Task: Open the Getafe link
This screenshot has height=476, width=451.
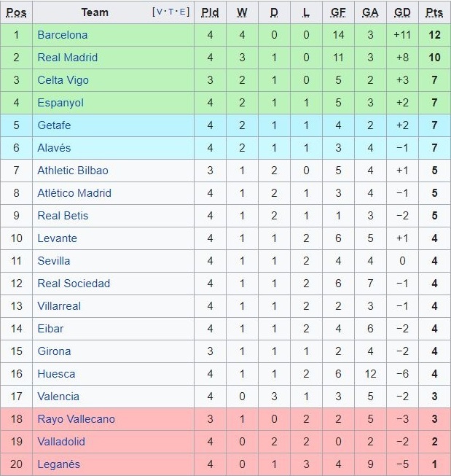Action: [x=54, y=125]
